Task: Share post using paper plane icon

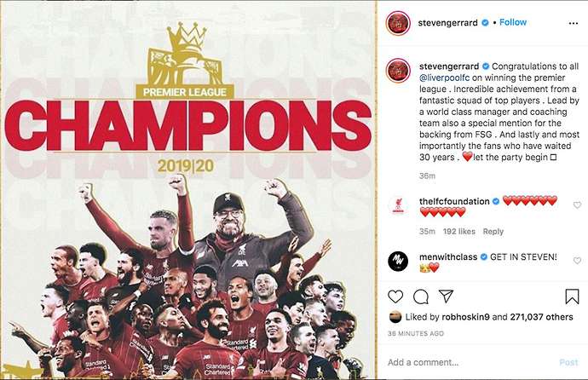Action: (446, 296)
